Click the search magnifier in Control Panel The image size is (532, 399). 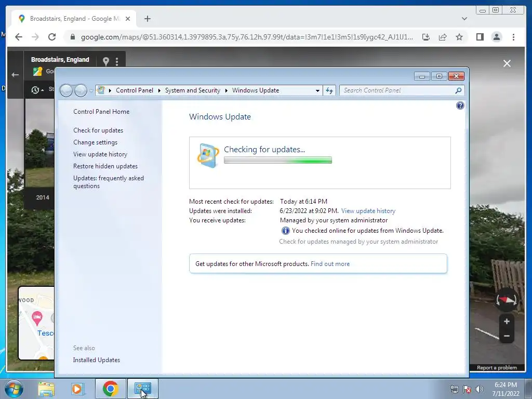pos(458,90)
